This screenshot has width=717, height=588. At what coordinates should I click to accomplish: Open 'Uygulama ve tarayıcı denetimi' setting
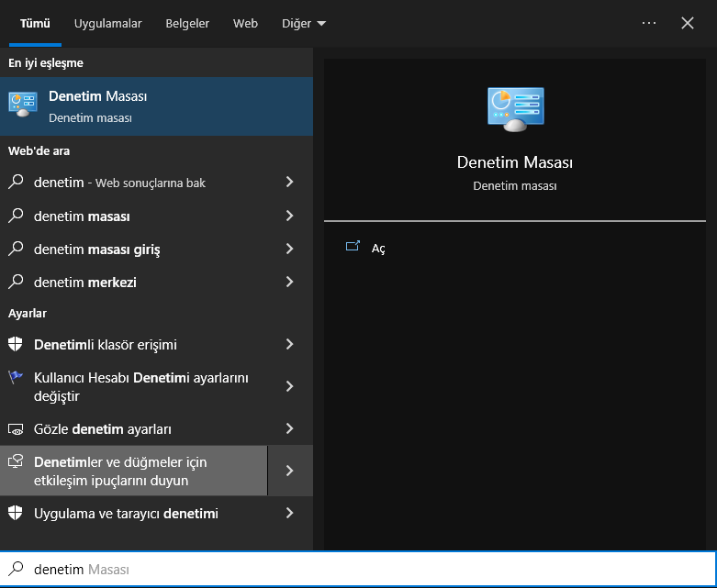click(133, 514)
